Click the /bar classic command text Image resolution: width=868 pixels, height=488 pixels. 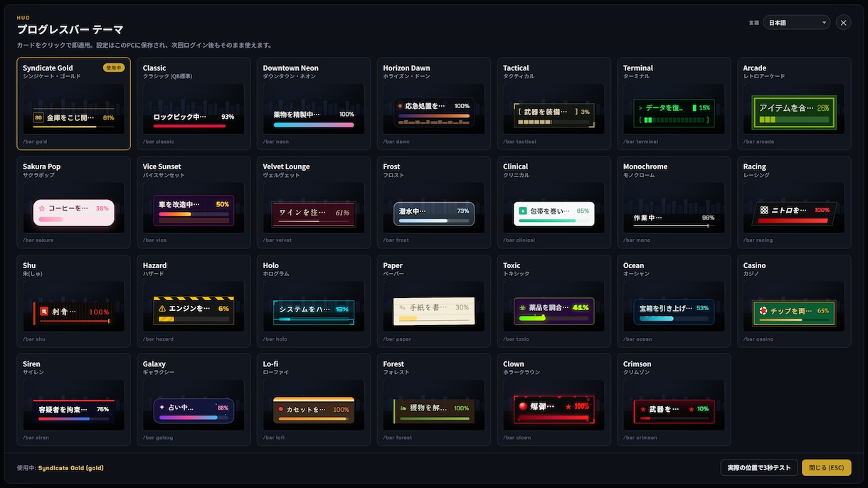pos(159,142)
